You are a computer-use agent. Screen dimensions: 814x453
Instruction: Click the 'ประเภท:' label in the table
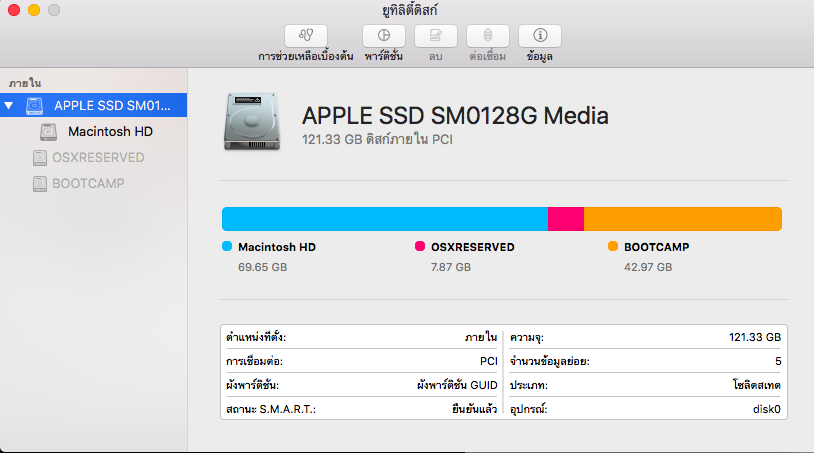[x=528, y=385]
